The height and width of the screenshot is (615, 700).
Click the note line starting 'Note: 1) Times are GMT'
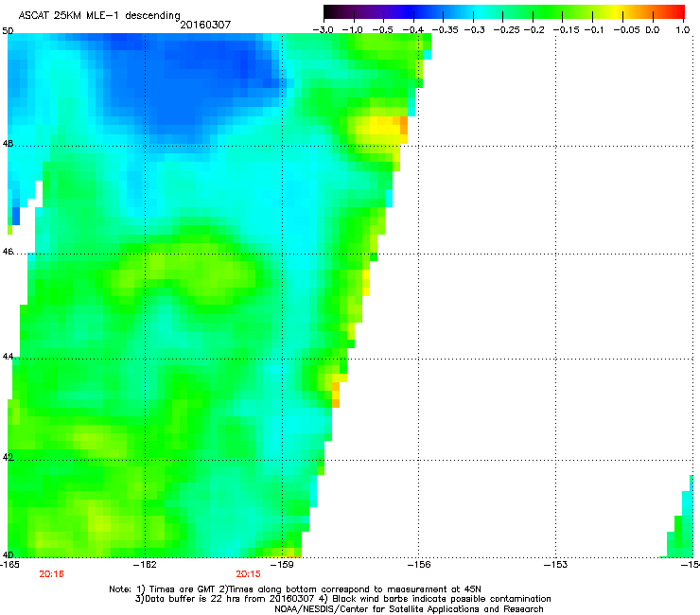[x=295, y=589]
